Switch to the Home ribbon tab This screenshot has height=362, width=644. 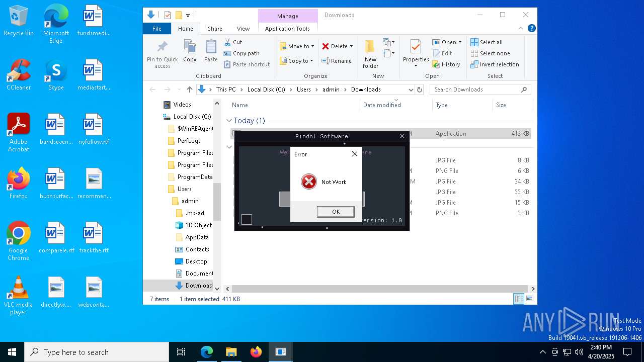coord(185,29)
